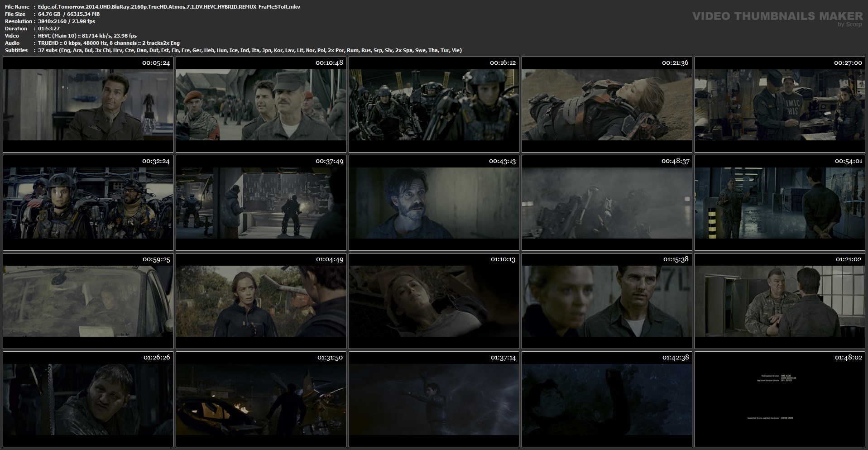Click the 37 subs subtitles list line
The image size is (868, 450).
pyautogui.click(x=250, y=50)
